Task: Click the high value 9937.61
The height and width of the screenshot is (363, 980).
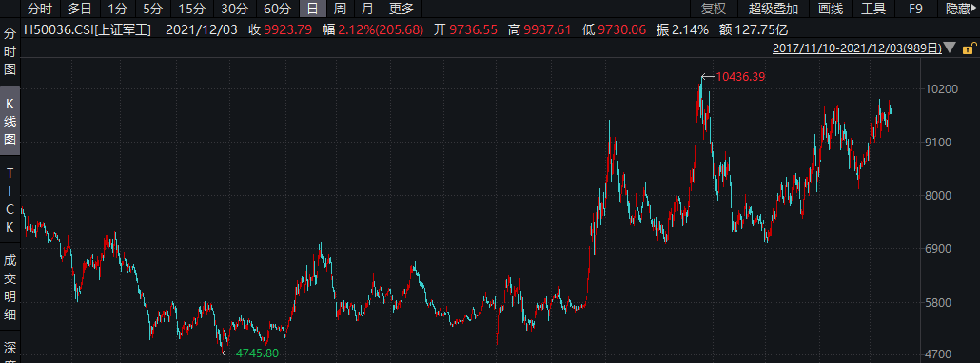Action: [547, 29]
